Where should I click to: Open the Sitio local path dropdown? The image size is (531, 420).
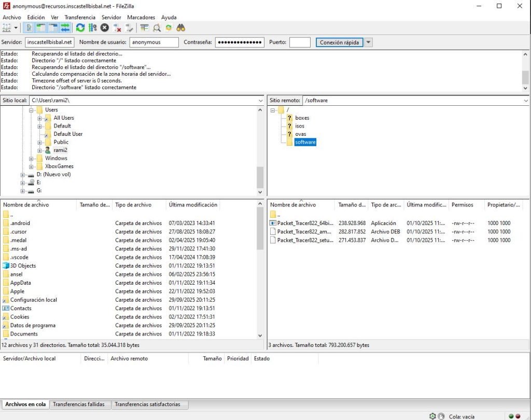(260, 100)
